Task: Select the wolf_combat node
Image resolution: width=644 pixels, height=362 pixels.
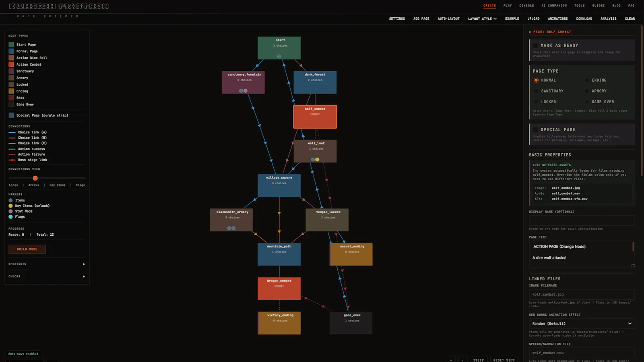Action: [315, 117]
